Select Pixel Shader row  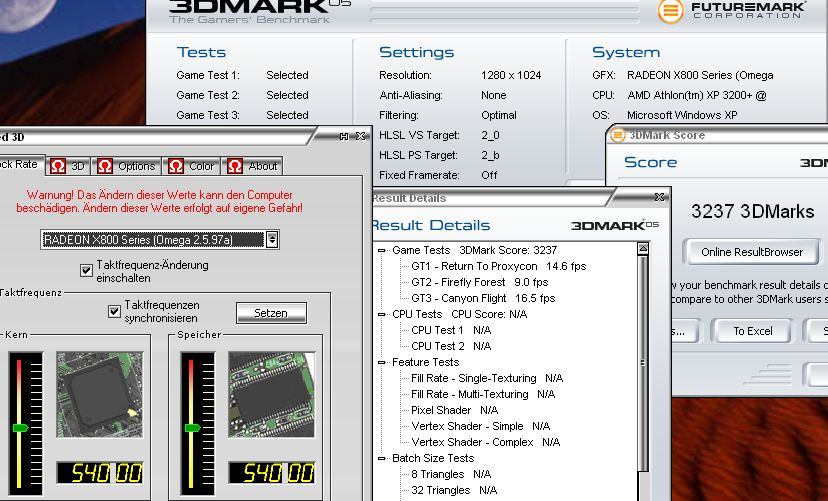click(455, 410)
